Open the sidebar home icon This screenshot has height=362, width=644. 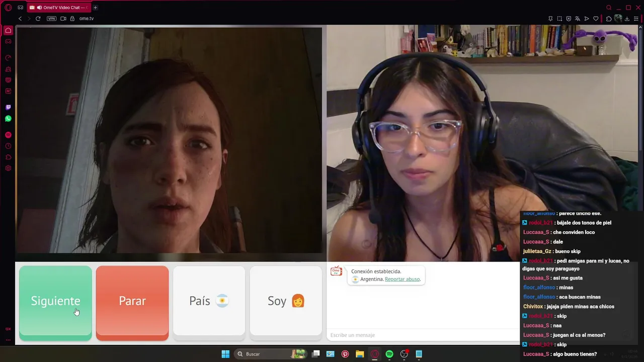(x=8, y=31)
